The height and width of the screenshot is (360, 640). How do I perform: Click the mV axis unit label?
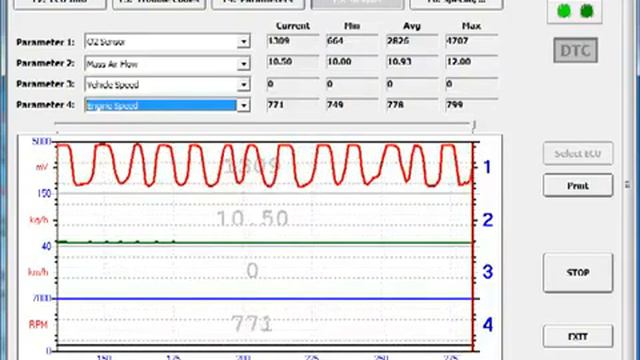(42, 167)
